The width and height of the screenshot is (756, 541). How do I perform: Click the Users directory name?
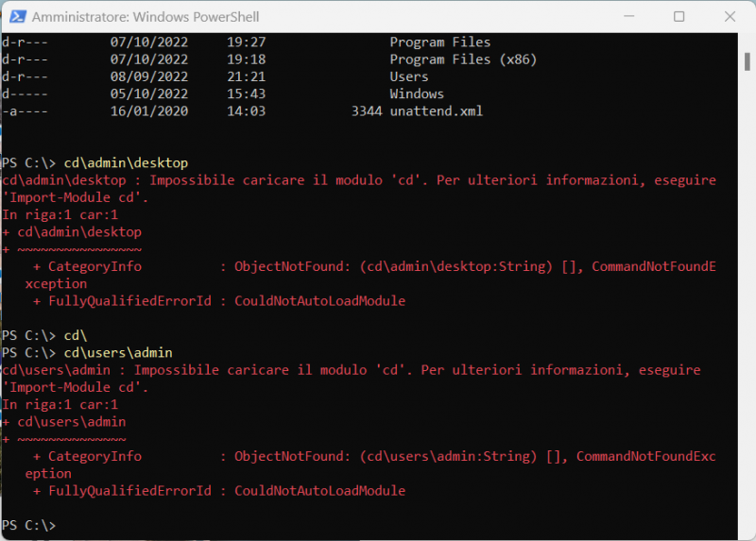(408, 76)
